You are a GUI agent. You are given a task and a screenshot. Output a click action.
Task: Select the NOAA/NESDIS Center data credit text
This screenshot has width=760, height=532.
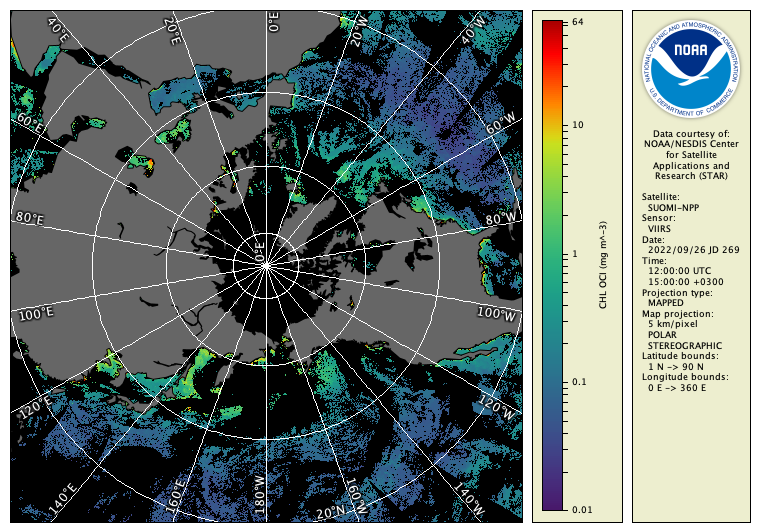(691, 144)
